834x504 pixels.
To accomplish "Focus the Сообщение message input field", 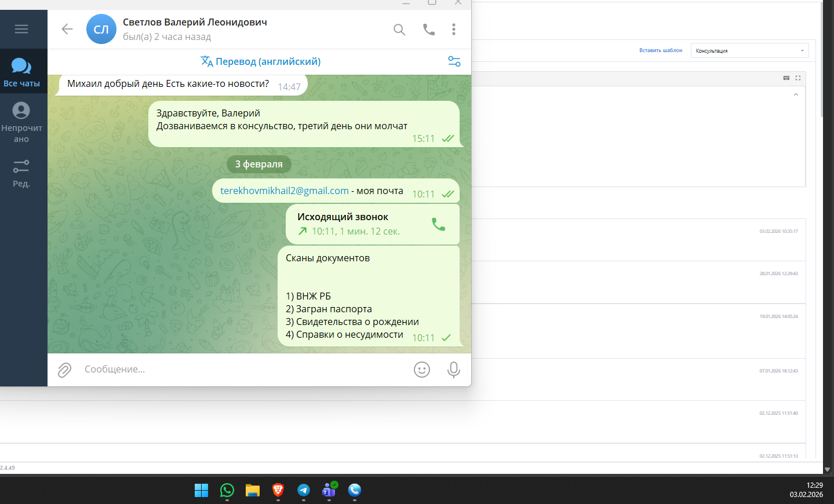I will (x=243, y=370).
